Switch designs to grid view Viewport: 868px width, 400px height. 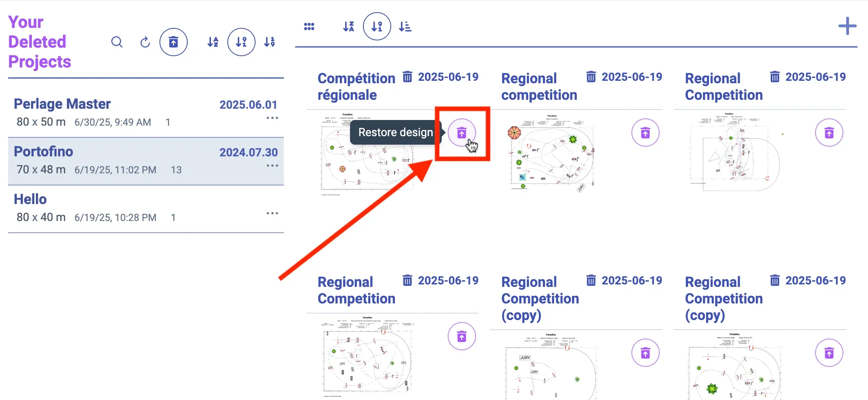[309, 27]
